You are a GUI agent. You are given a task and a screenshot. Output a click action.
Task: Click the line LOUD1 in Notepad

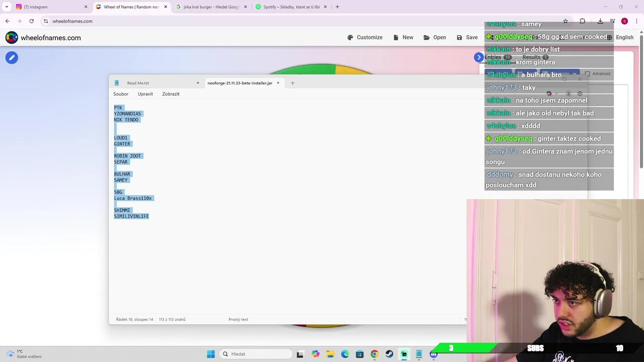(x=121, y=138)
